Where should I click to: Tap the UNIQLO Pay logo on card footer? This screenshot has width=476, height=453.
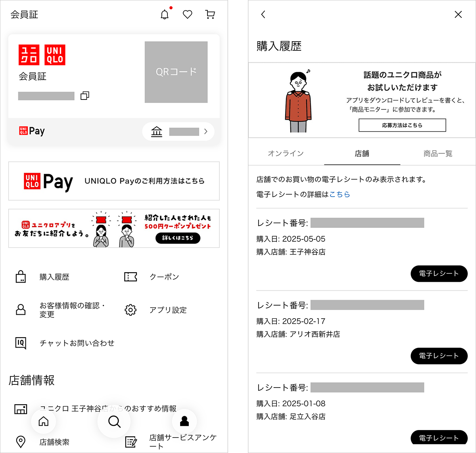32,131
